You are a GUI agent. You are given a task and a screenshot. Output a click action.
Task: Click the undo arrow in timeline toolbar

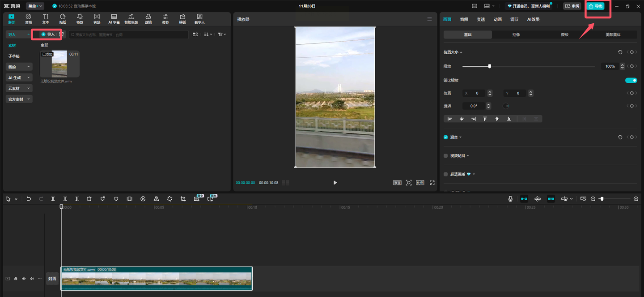[x=29, y=199]
